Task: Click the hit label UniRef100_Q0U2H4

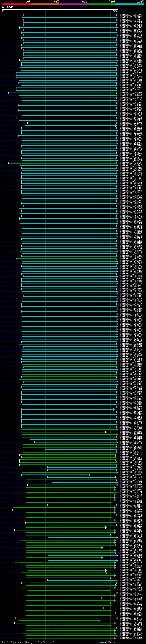Action: tap(131, 93)
